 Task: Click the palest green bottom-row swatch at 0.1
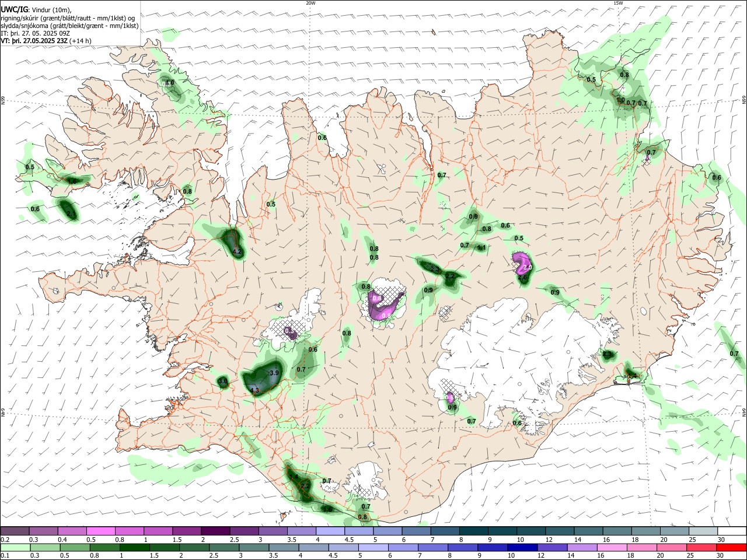(x=15, y=547)
